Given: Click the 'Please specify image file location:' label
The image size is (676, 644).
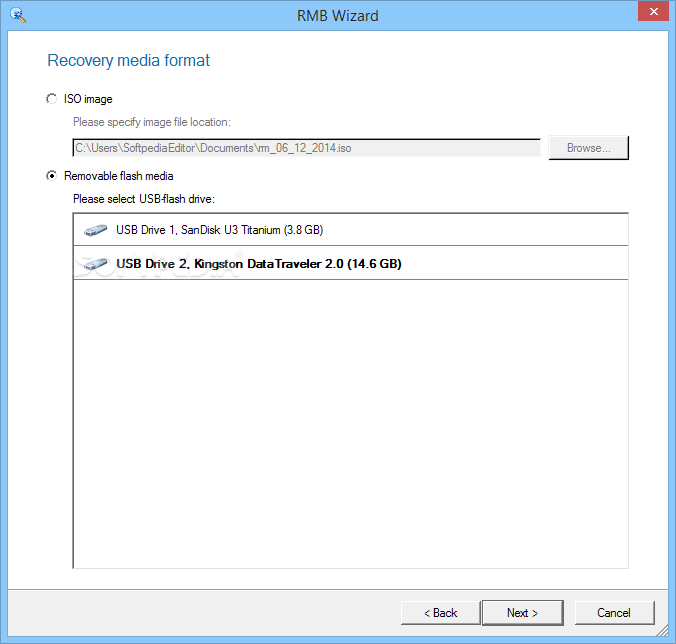Looking at the screenshot, I should click(152, 122).
